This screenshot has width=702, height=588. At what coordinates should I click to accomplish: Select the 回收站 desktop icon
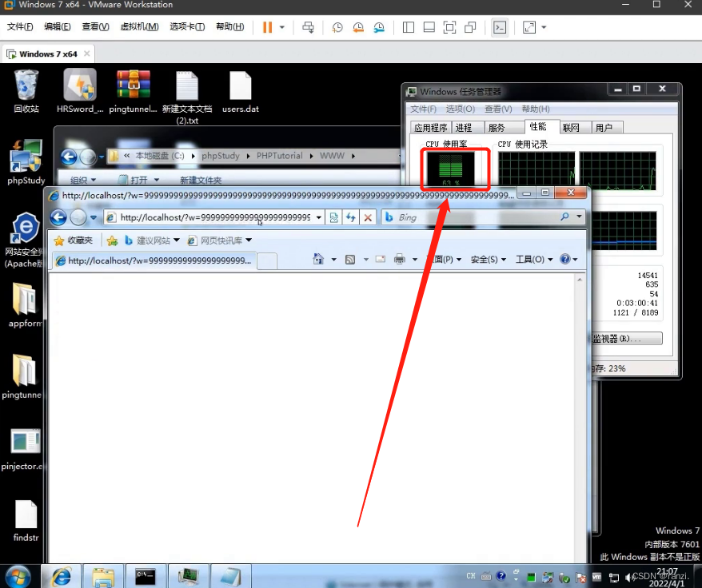pyautogui.click(x=26, y=91)
